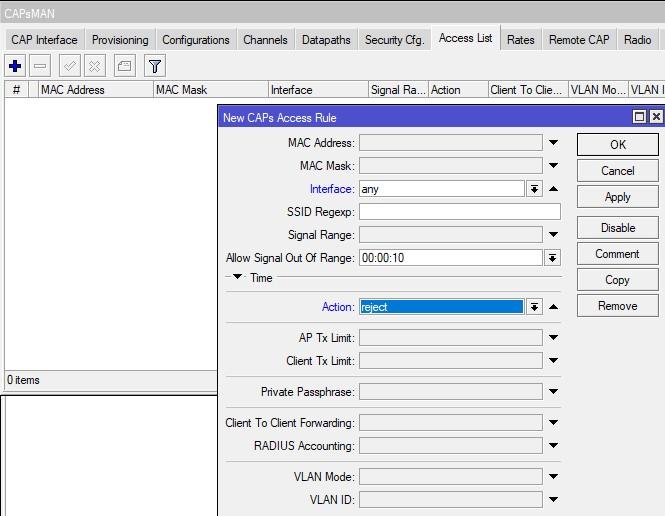The image size is (665, 516).
Task: Click the SSID Regexp text field
Action: [x=459, y=212]
